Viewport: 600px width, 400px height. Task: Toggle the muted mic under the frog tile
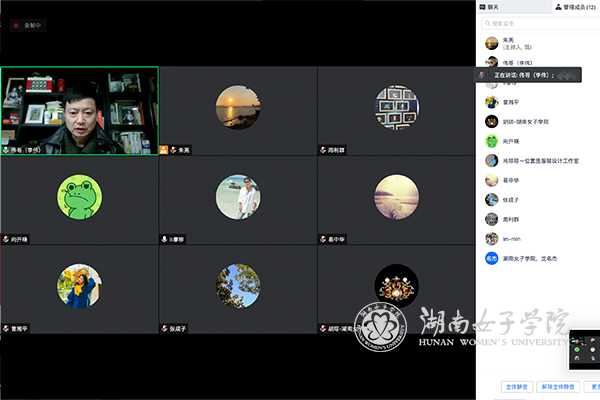6,239
